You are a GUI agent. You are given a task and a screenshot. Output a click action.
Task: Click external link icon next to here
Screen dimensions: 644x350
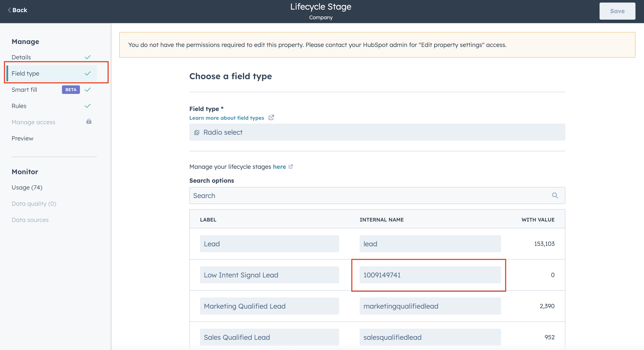pyautogui.click(x=291, y=166)
